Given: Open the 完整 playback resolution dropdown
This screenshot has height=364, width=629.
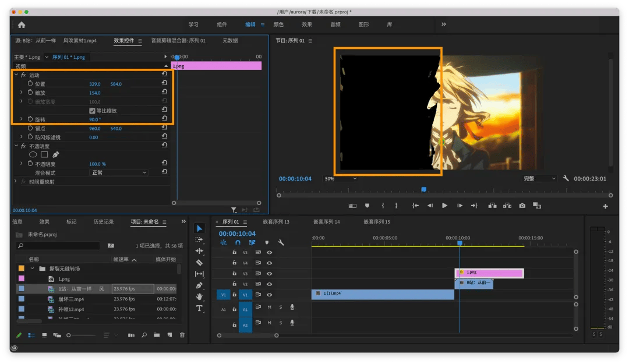Looking at the screenshot, I should [x=539, y=179].
